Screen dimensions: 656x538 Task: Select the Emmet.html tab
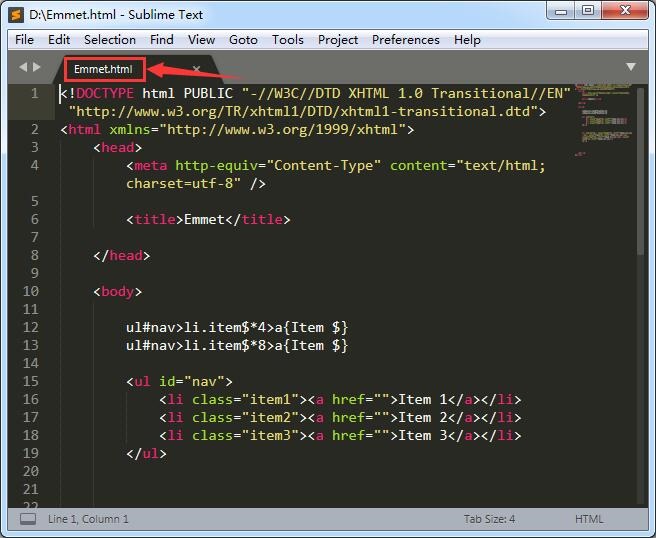103,69
